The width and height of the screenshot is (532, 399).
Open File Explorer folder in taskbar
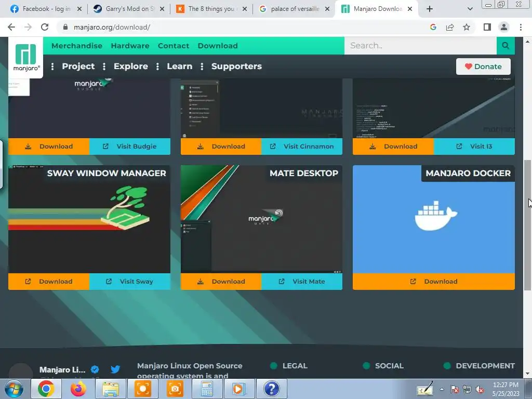click(111, 389)
